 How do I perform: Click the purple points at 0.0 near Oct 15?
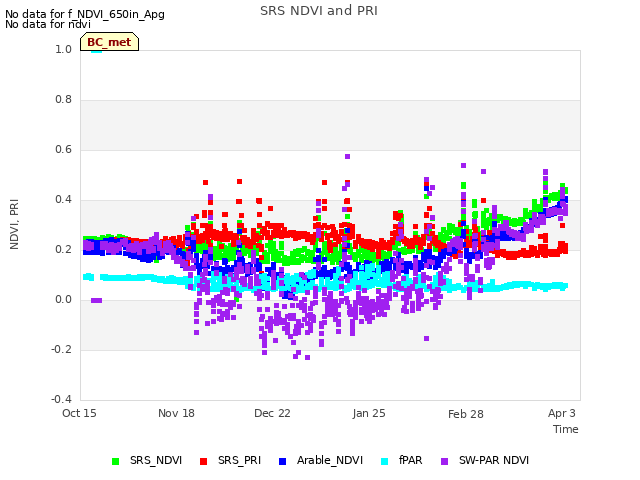(x=96, y=300)
